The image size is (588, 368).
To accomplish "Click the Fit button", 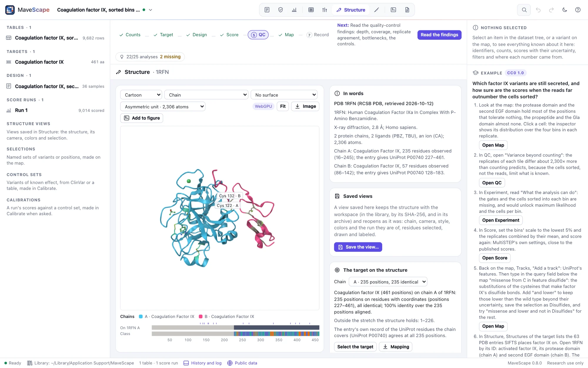I will coord(283,106).
